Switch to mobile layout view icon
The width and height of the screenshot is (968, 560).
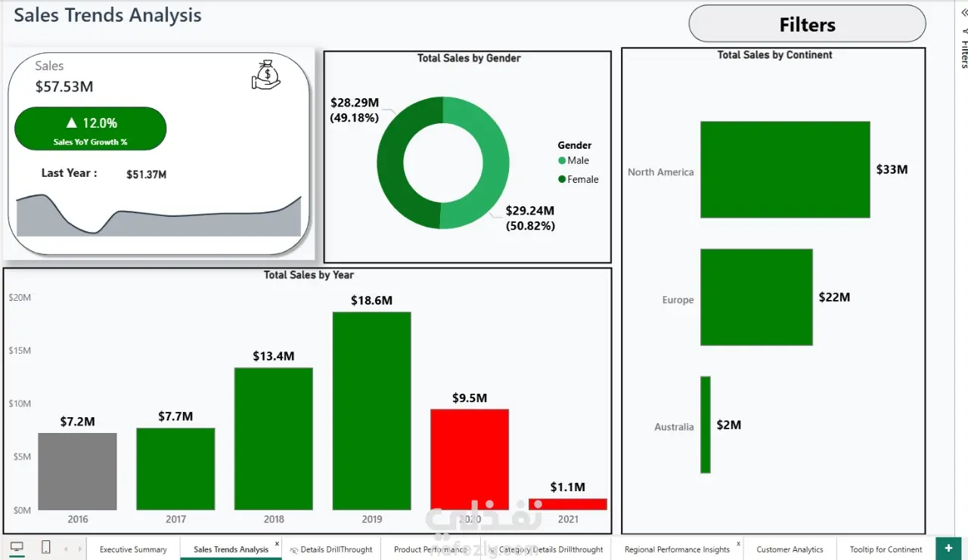(x=45, y=548)
